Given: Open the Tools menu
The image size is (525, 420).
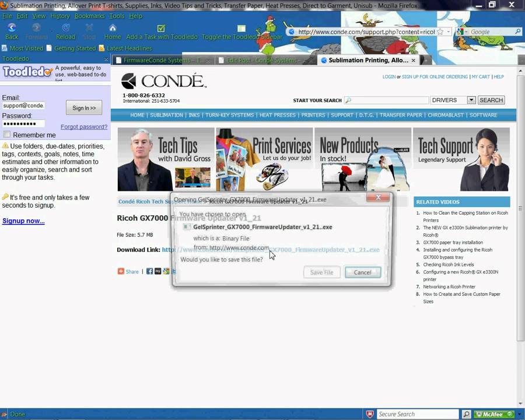Looking at the screenshot, I should (x=117, y=16).
